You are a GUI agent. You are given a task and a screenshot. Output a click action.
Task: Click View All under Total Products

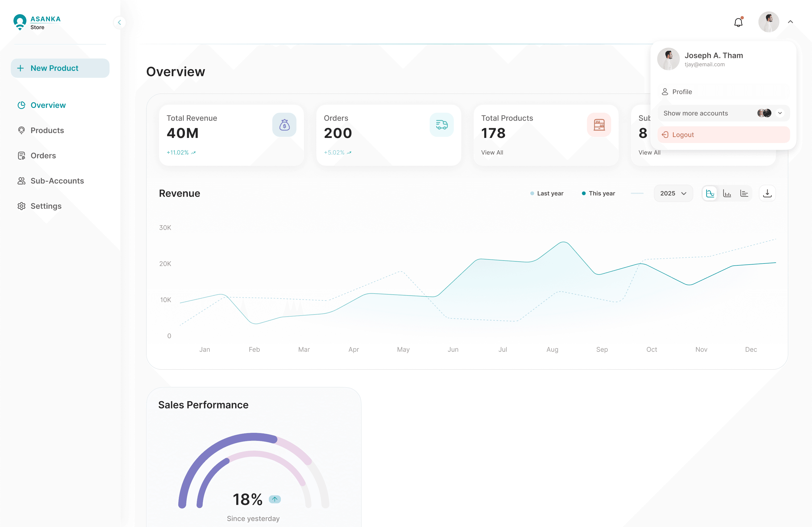(492, 152)
